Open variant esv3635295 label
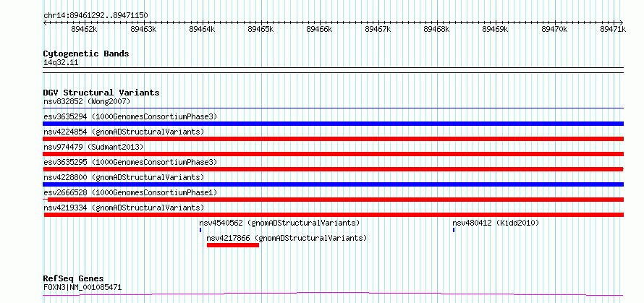 [130, 162]
